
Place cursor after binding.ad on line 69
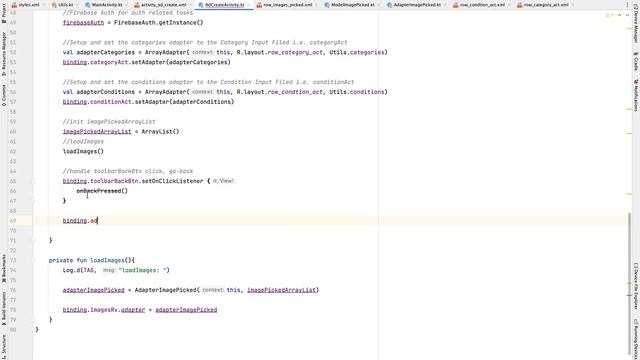98,221
